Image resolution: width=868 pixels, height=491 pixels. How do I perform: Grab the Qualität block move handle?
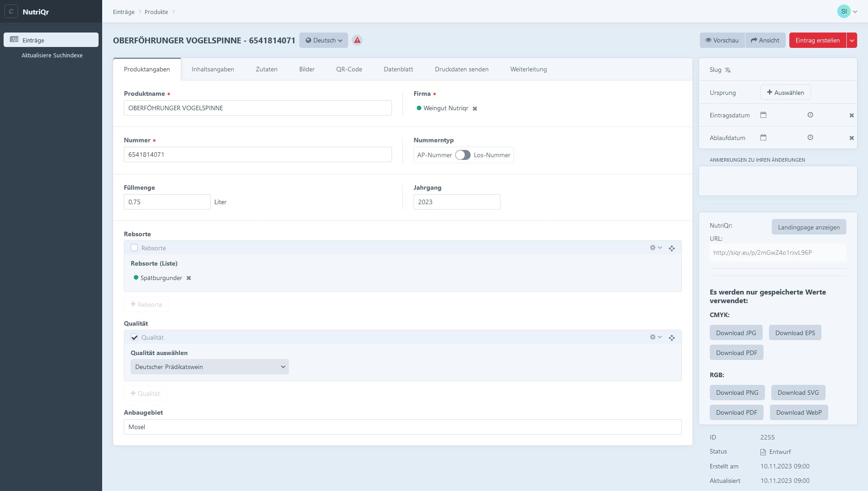tap(672, 338)
